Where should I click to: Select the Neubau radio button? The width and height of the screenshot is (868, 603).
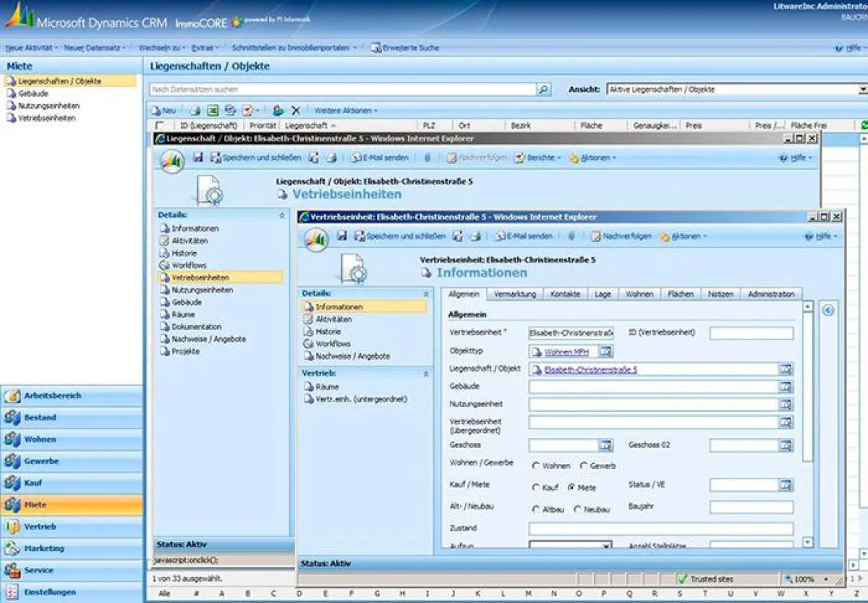coord(576,508)
